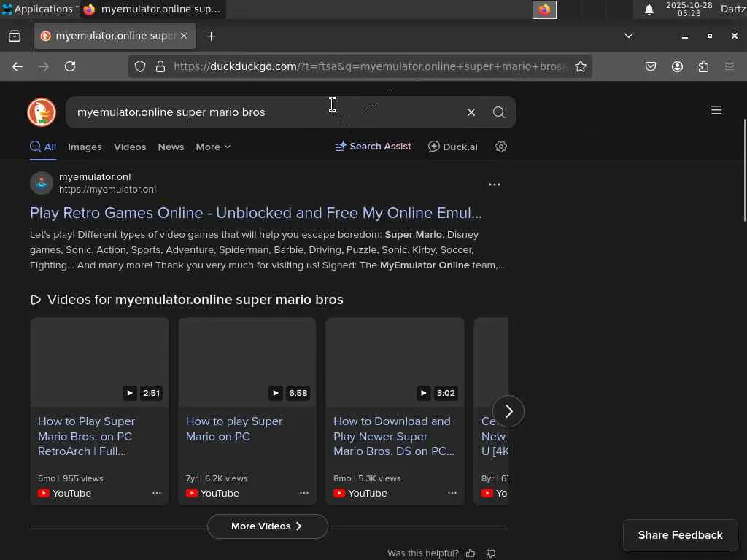Open browser extensions puzzle icon
This screenshot has height=560, width=747.
pyautogui.click(x=703, y=66)
